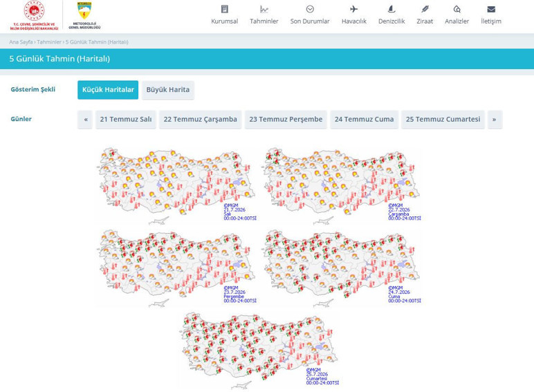Go to next days with » arrow

pos(494,120)
